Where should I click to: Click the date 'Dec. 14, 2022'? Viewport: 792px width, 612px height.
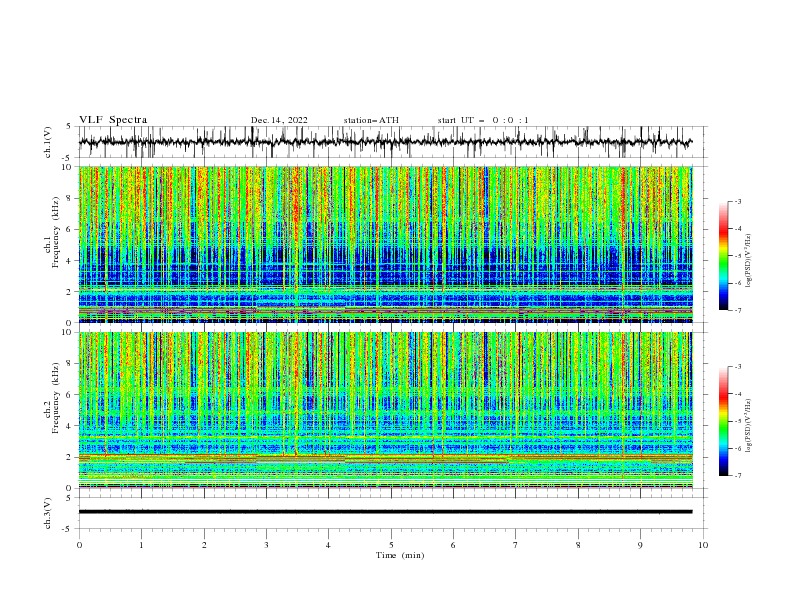[279, 120]
